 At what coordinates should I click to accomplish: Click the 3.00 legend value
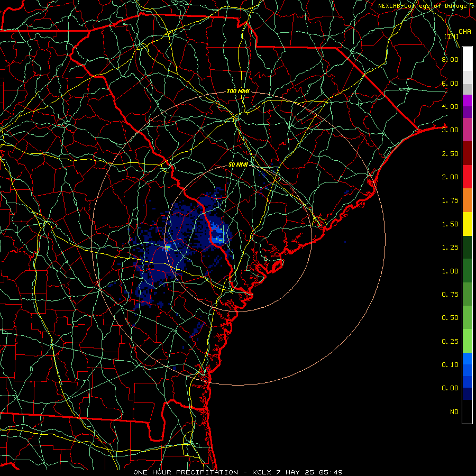tap(450, 130)
